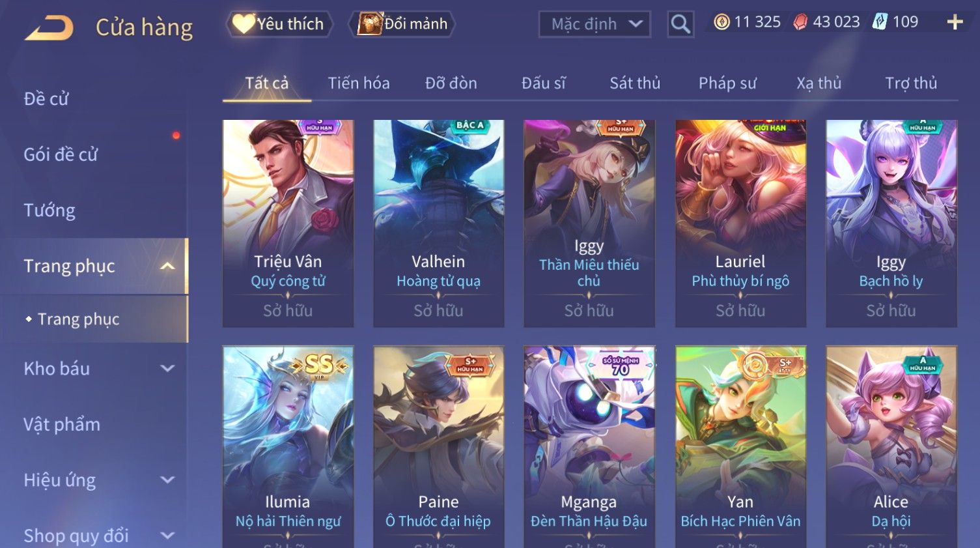980x548 pixels.
Task: Open the Mặc định sort dropdown
Action: tap(595, 24)
